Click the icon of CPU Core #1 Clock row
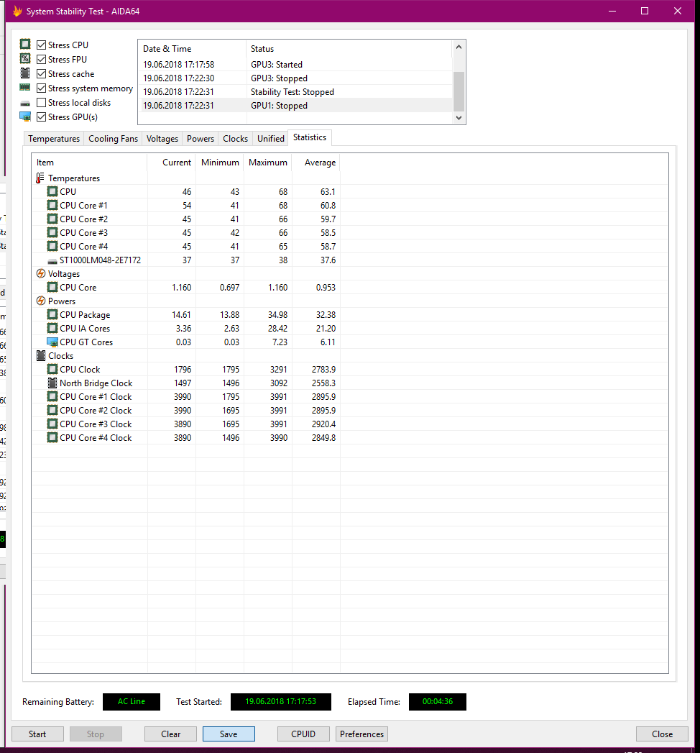 point(52,397)
